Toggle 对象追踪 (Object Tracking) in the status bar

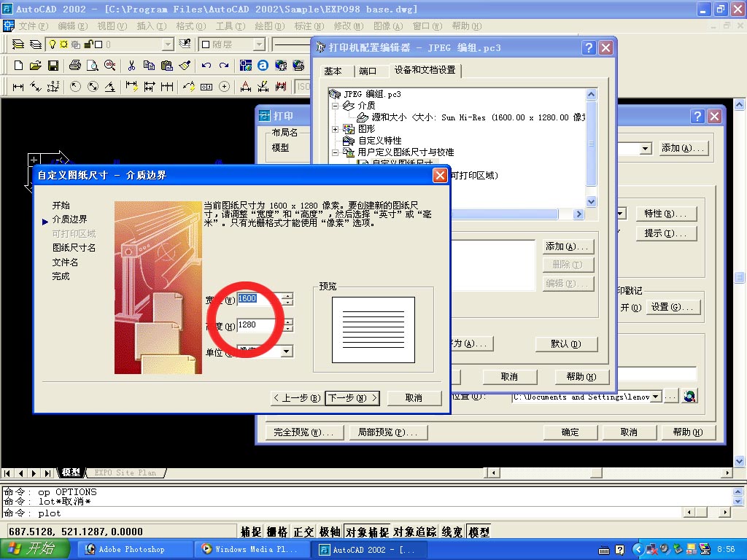pyautogui.click(x=414, y=532)
